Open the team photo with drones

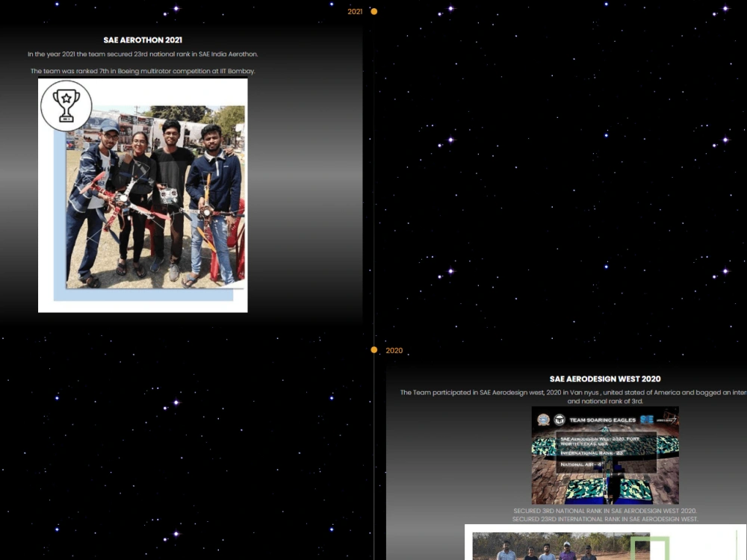tap(143, 195)
